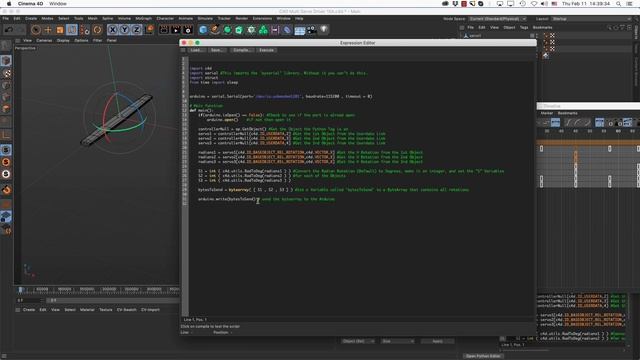Viewport: 640px width, 360px height.
Task: Open the Object (Rel) dropdown
Action: (358, 341)
